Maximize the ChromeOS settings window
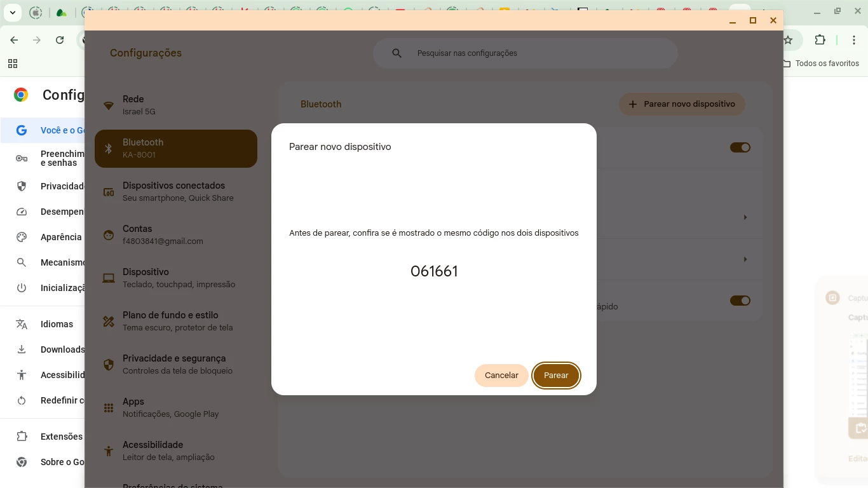868x488 pixels. [x=753, y=21]
